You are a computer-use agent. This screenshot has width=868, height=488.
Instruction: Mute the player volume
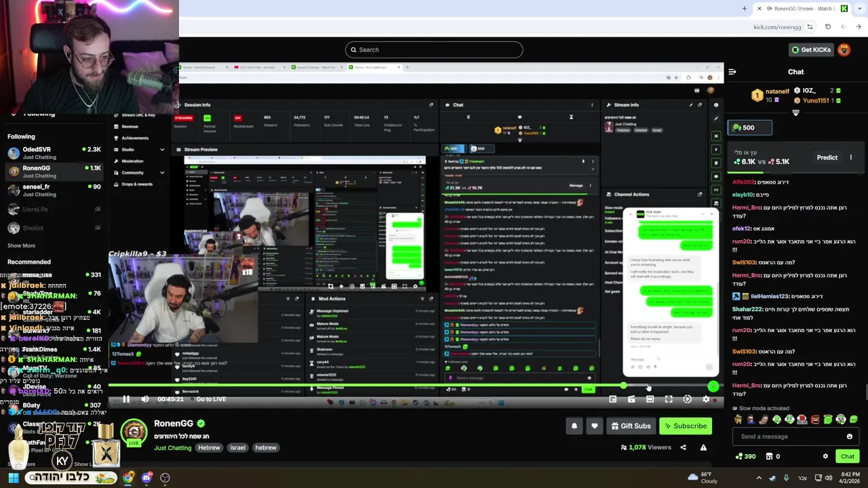click(145, 399)
